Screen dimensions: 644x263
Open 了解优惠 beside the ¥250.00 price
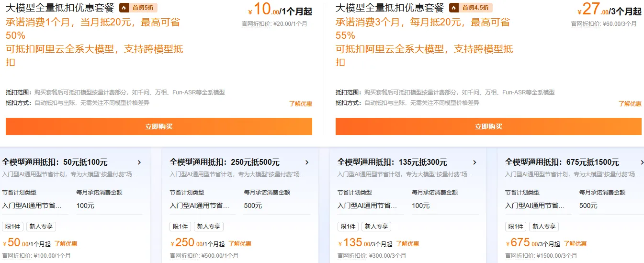click(x=240, y=244)
